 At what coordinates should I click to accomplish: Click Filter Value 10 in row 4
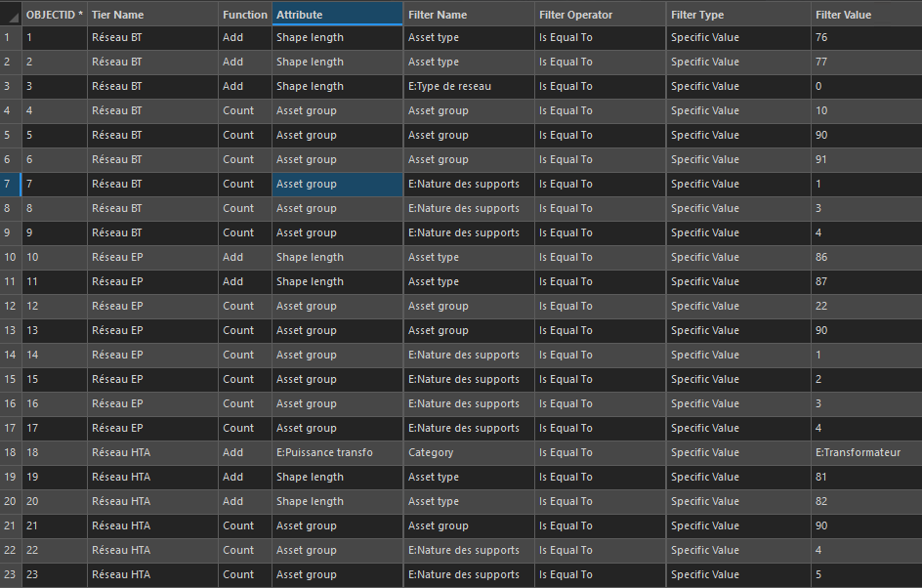[x=866, y=110]
